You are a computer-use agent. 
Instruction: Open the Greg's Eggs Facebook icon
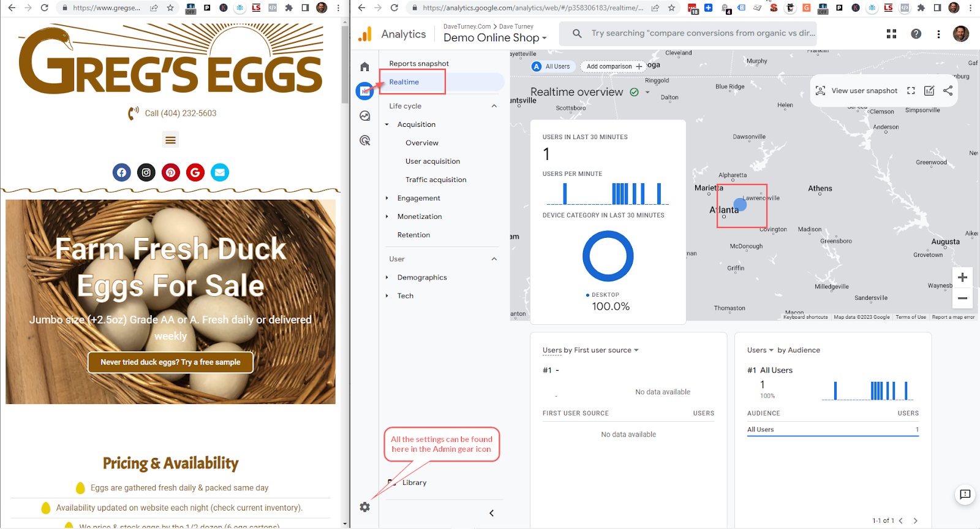pyautogui.click(x=122, y=172)
